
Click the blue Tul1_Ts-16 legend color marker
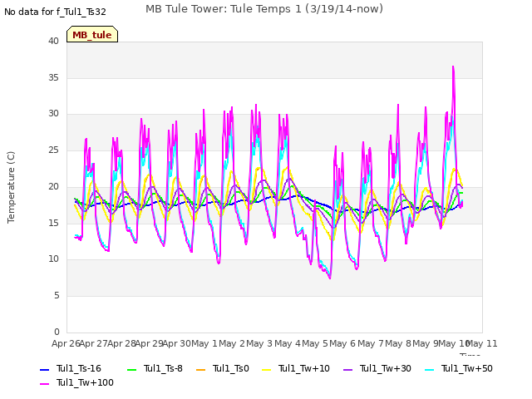(44, 369)
